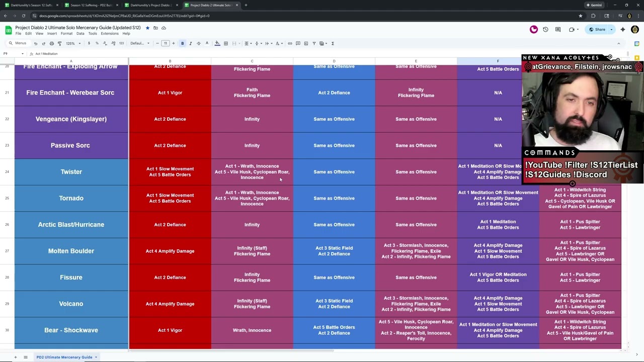Insert link using the chain icon
Screen dimensions: 644x362
tap(290, 43)
